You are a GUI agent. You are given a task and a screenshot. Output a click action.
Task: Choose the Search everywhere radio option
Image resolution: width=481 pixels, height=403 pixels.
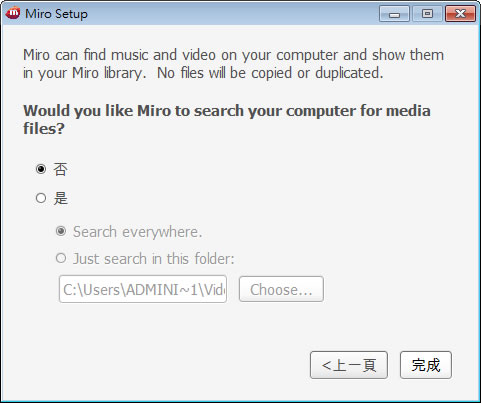point(61,231)
